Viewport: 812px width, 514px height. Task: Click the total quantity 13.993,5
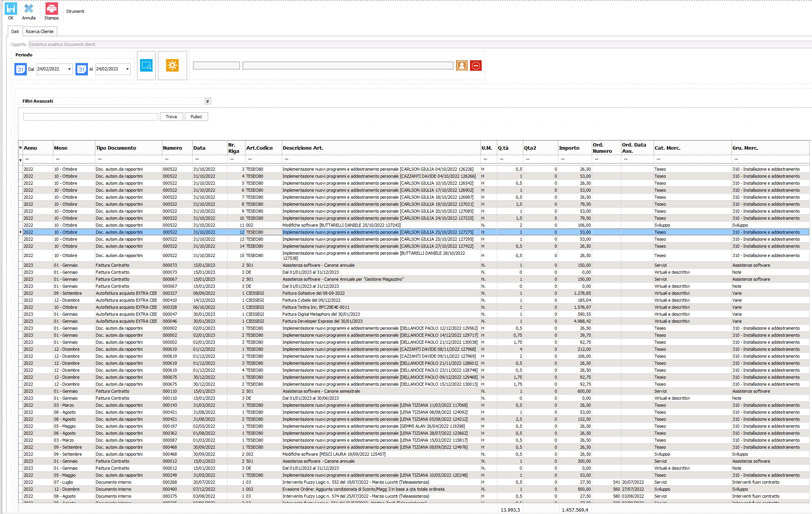pos(510,510)
